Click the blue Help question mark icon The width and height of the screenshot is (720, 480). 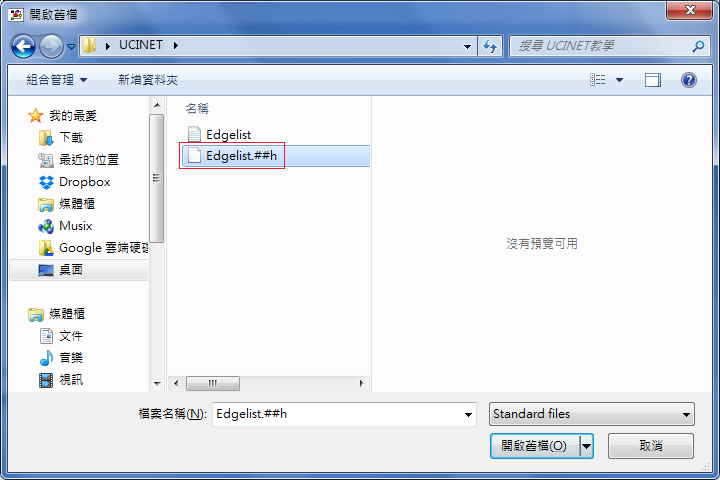(688, 80)
